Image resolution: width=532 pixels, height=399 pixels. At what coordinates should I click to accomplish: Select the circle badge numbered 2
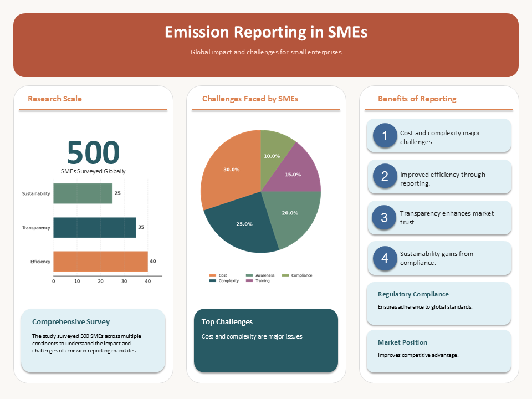tap(385, 176)
